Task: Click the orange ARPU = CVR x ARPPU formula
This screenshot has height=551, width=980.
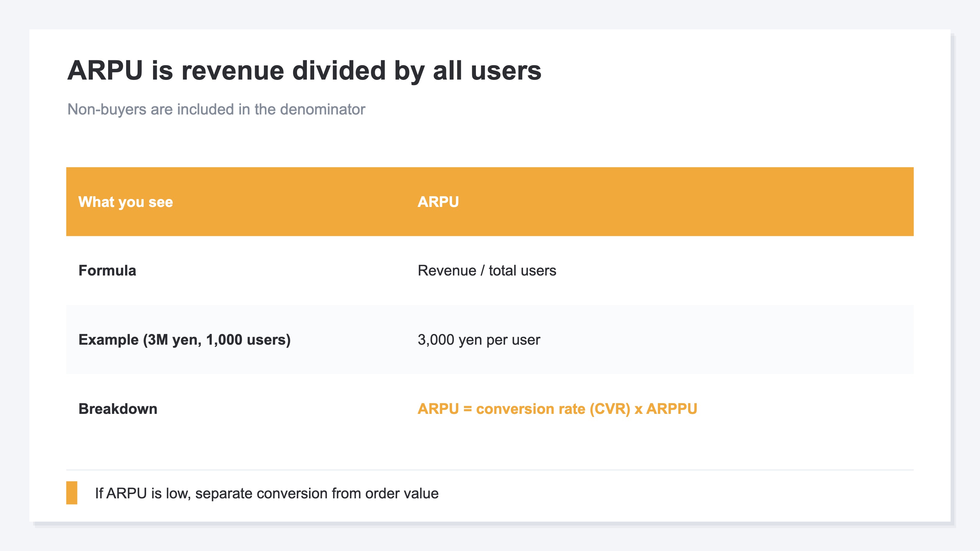Action: (x=557, y=409)
